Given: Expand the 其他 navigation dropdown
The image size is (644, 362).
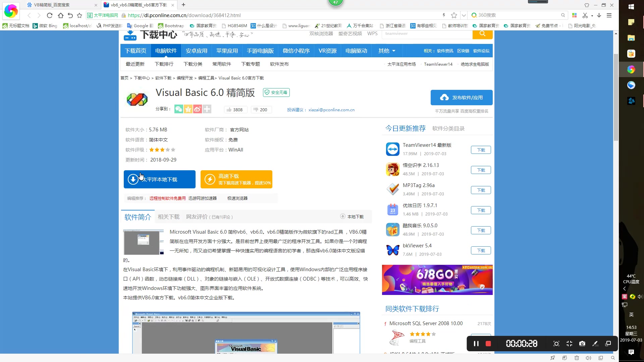Looking at the screenshot, I should pos(386,51).
